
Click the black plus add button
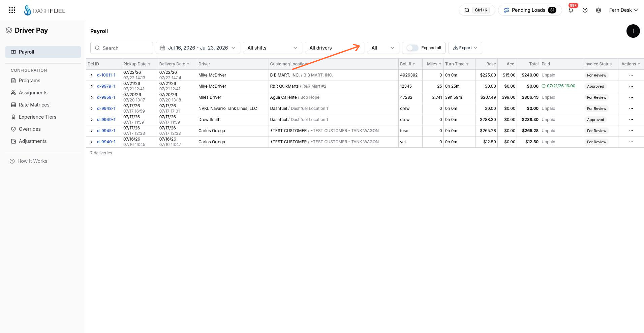click(633, 31)
